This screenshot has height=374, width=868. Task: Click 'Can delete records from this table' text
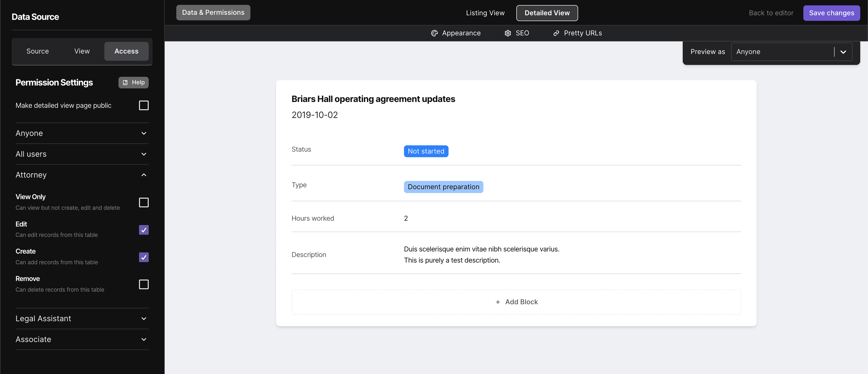pyautogui.click(x=60, y=290)
